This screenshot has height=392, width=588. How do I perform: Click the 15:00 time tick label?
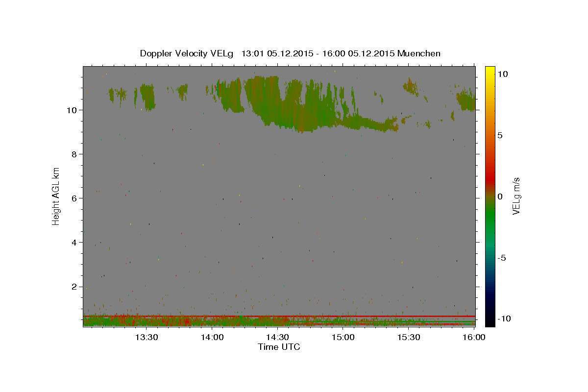click(x=343, y=337)
